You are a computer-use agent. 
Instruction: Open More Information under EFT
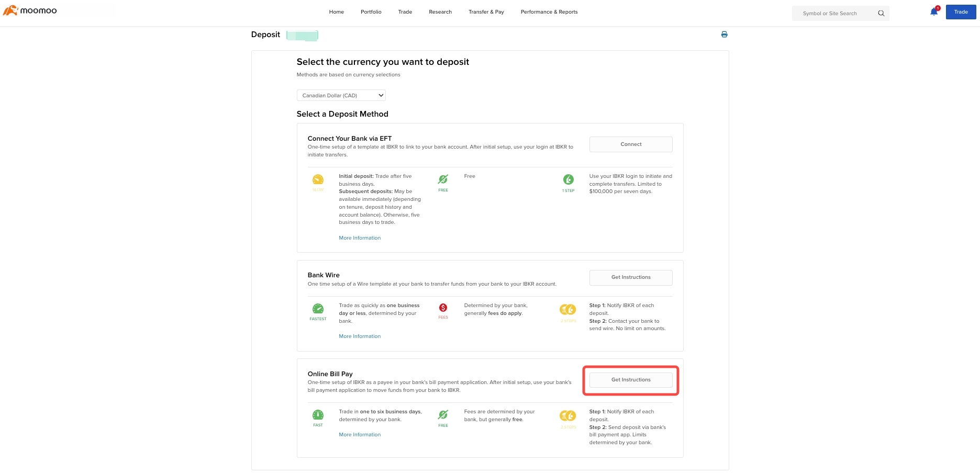(360, 238)
